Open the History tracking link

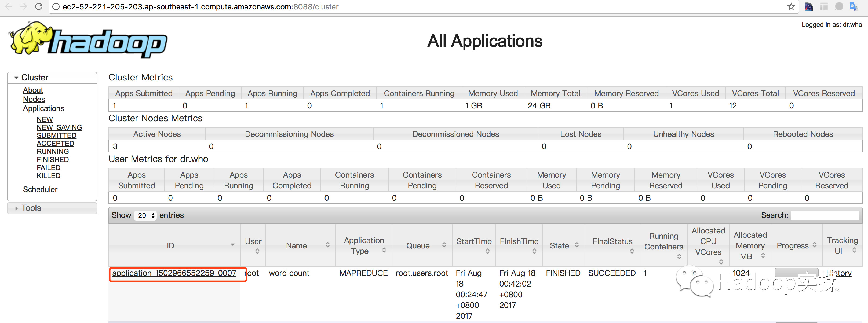(839, 273)
